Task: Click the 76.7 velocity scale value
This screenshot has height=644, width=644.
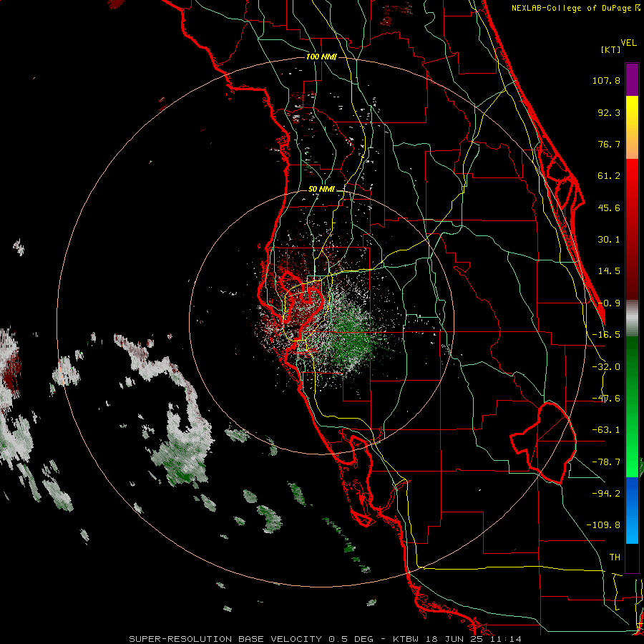Action: click(609, 144)
